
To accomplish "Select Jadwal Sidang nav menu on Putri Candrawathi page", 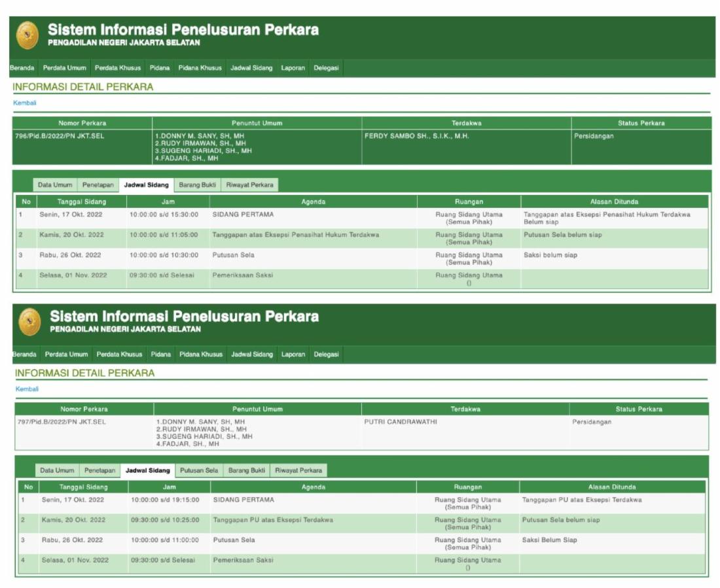I will point(252,355).
